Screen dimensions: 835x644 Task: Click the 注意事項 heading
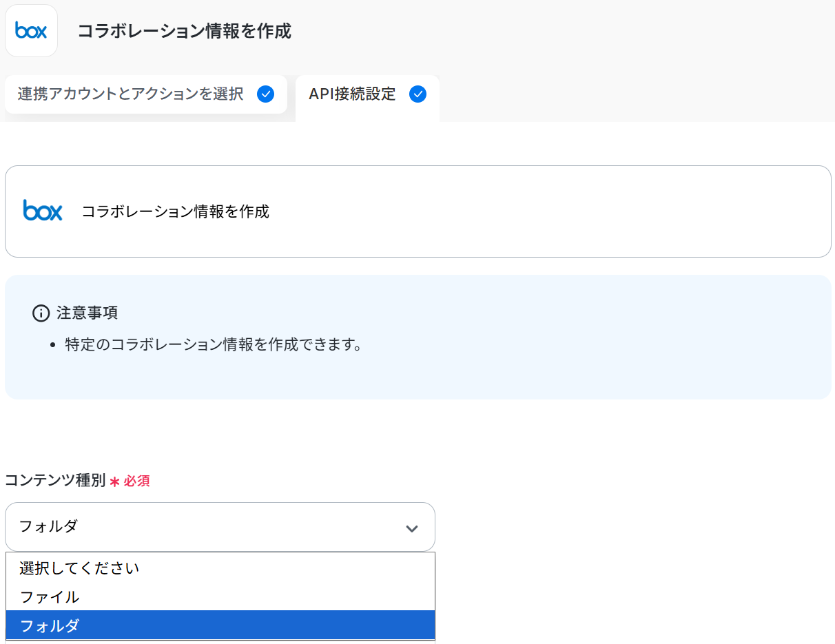[x=87, y=313]
